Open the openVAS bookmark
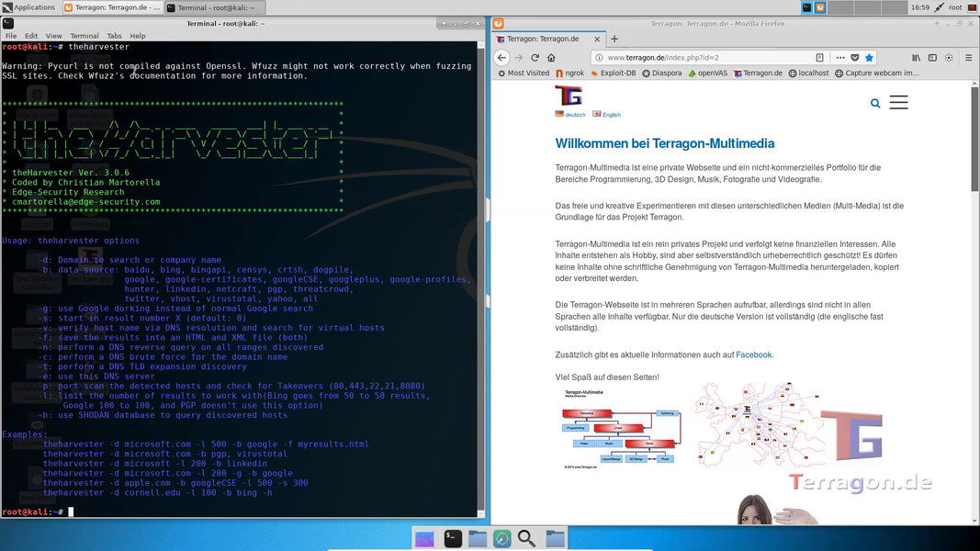The height and width of the screenshot is (551, 980). tap(707, 73)
